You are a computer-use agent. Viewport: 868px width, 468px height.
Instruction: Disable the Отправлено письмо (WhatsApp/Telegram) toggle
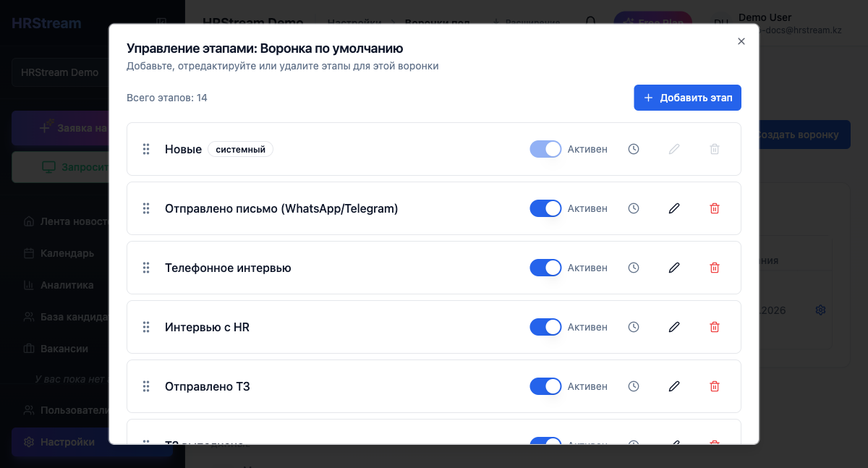click(x=545, y=208)
